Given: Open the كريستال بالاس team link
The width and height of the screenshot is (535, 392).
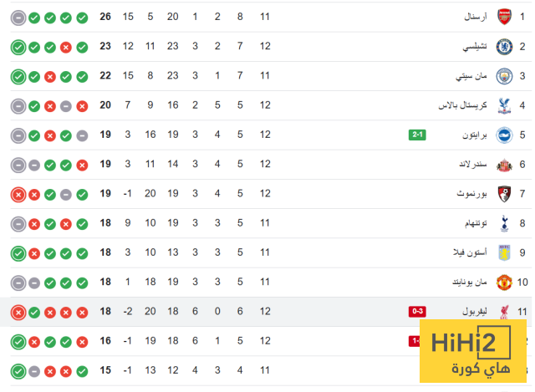Looking at the screenshot, I should [461, 105].
